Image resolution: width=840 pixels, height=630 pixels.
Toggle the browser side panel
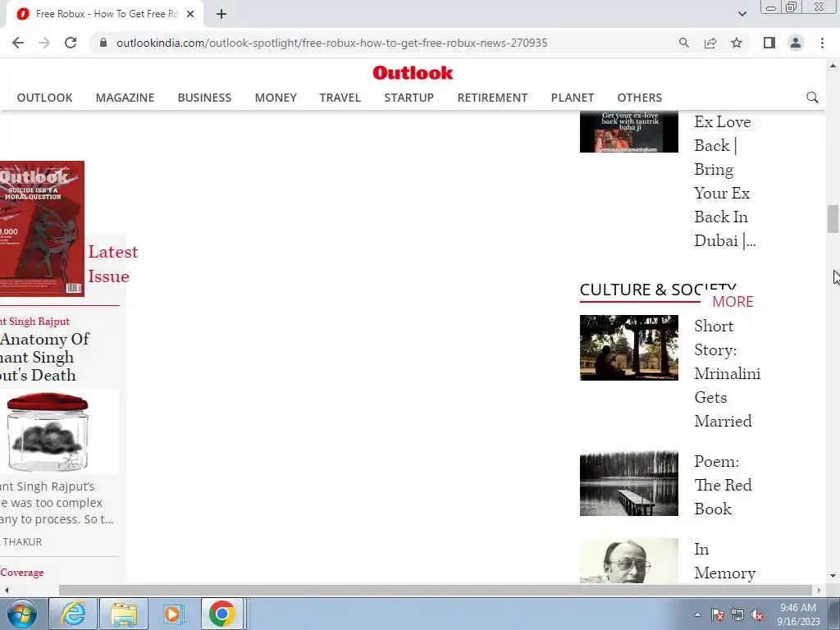[769, 43]
